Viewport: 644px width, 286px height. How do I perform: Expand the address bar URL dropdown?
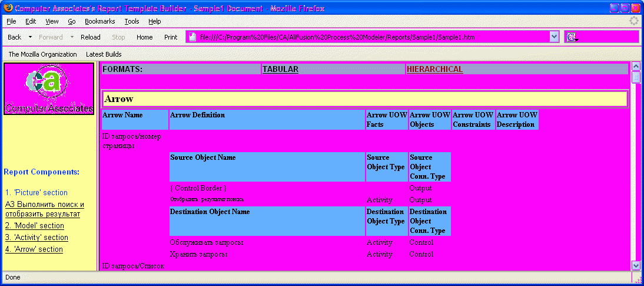point(555,37)
